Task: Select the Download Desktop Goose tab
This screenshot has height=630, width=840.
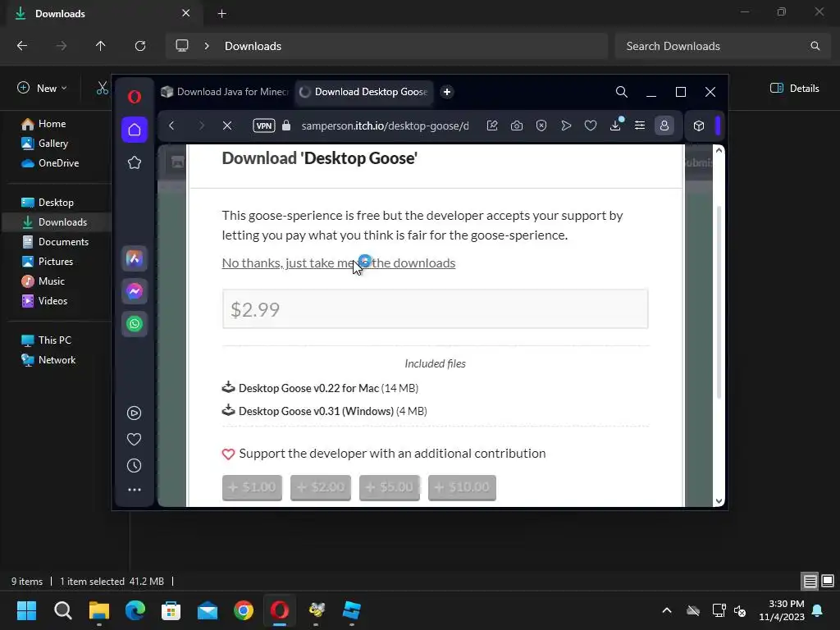Action: (x=365, y=92)
